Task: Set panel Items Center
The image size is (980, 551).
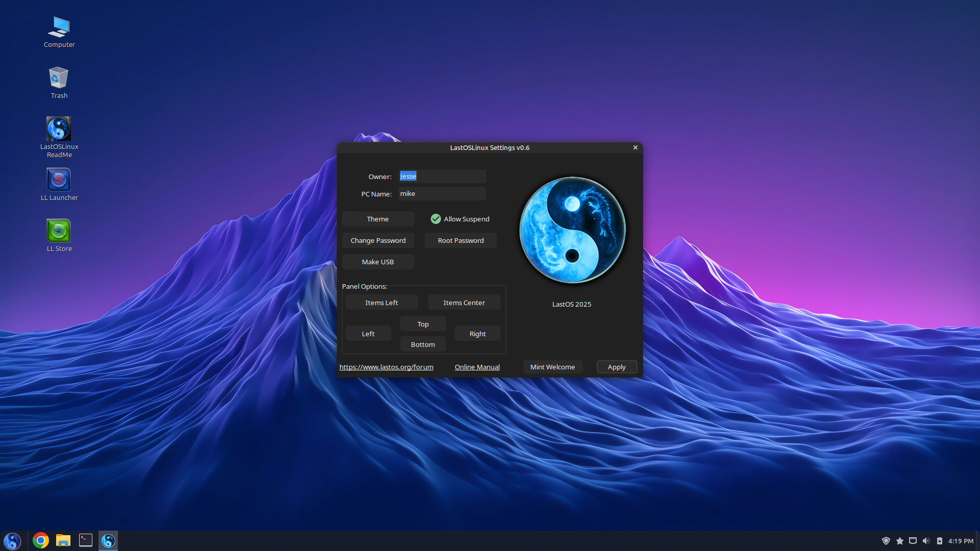Action: tap(464, 303)
